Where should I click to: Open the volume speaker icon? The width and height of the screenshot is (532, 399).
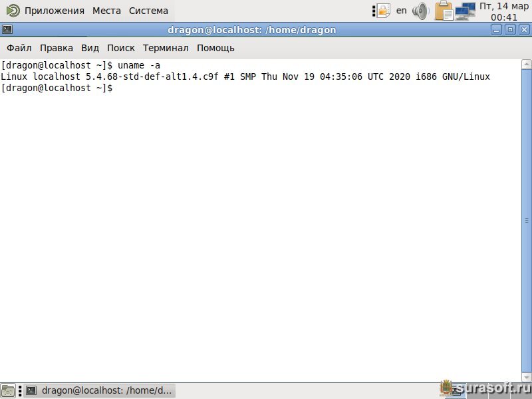tap(421, 11)
